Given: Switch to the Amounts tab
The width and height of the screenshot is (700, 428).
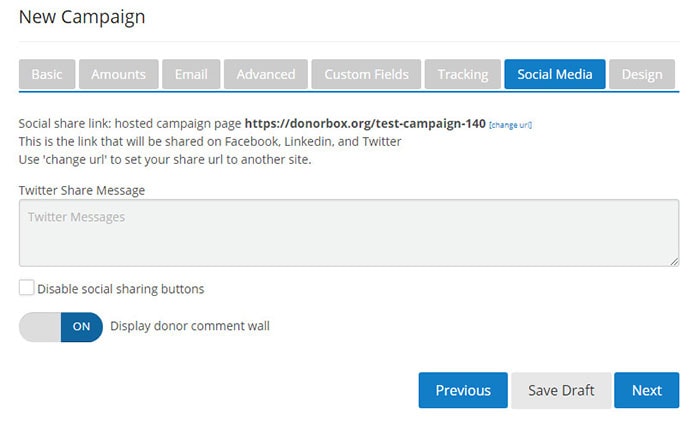Looking at the screenshot, I should tap(118, 74).
